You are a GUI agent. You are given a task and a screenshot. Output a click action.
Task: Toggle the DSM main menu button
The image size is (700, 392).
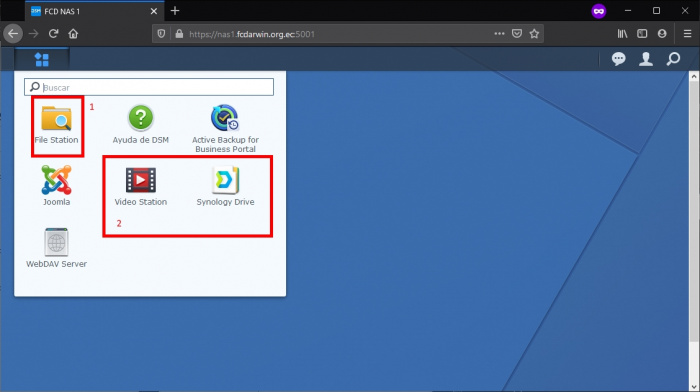coord(42,59)
